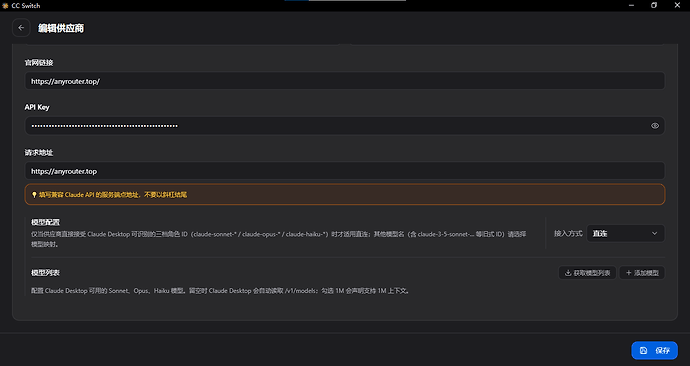Viewport: 690px width, 366px height.
Task: Click the API Key label
Action: click(x=37, y=107)
